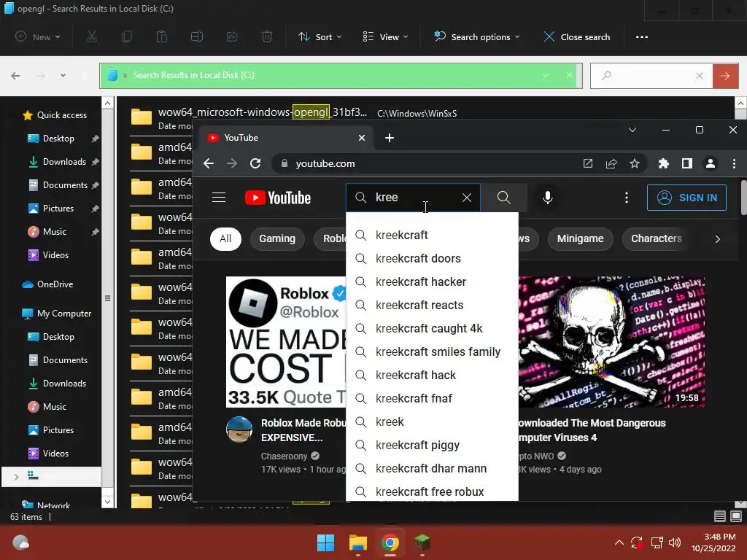Search with your voice microphone icon

(548, 197)
